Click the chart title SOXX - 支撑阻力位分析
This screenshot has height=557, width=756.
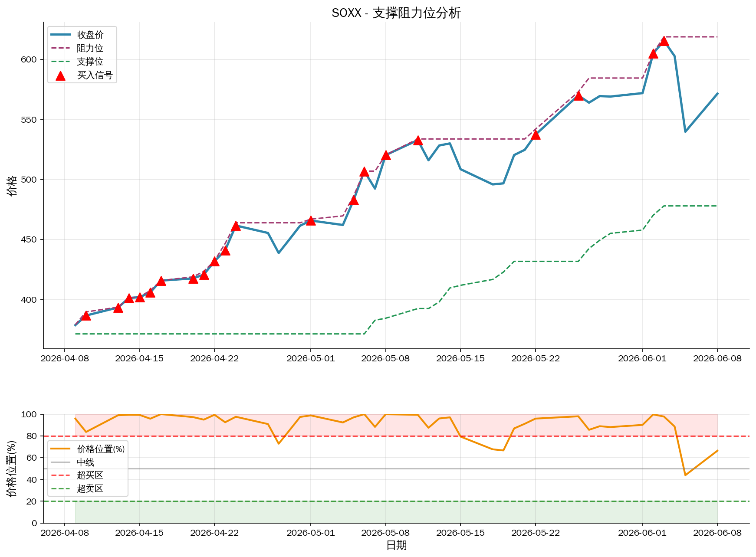(x=396, y=13)
